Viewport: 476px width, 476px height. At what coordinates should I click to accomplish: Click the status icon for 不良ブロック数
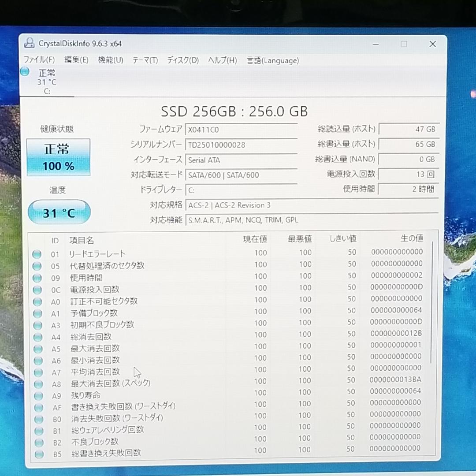point(38,443)
